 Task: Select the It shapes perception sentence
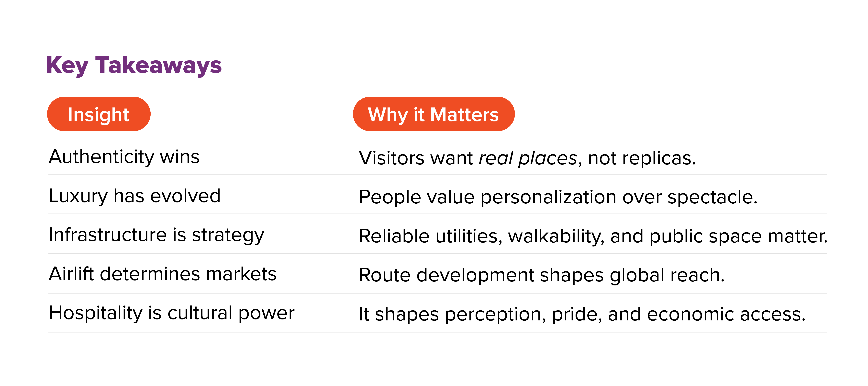pyautogui.click(x=582, y=315)
